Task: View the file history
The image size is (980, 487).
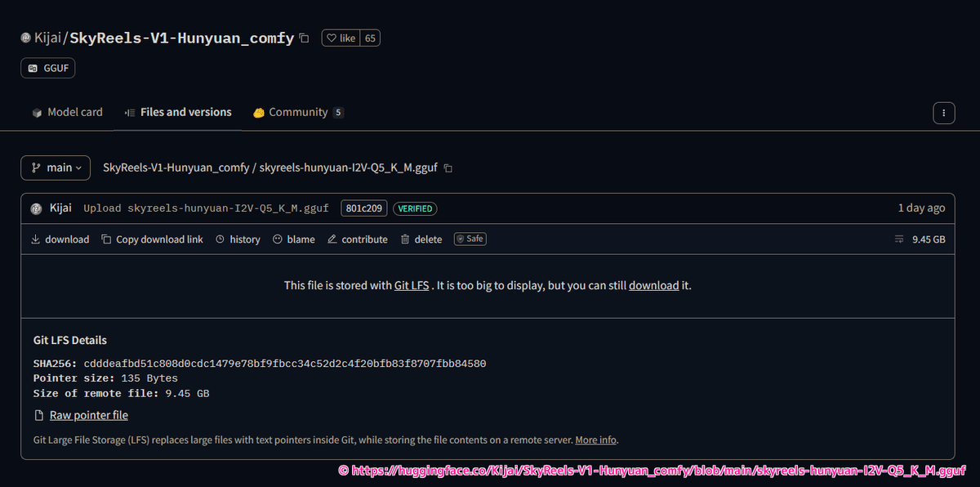Action: pyautogui.click(x=238, y=239)
